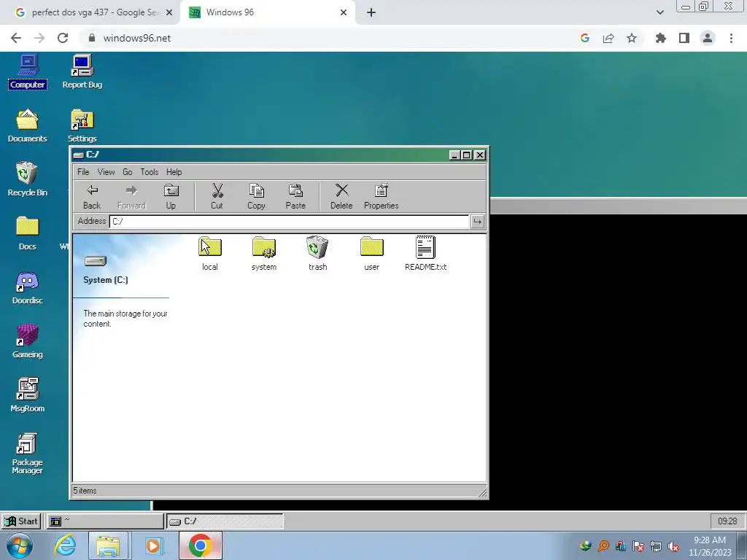Click the C:/ address input field
This screenshot has height=560, width=747.
click(289, 222)
